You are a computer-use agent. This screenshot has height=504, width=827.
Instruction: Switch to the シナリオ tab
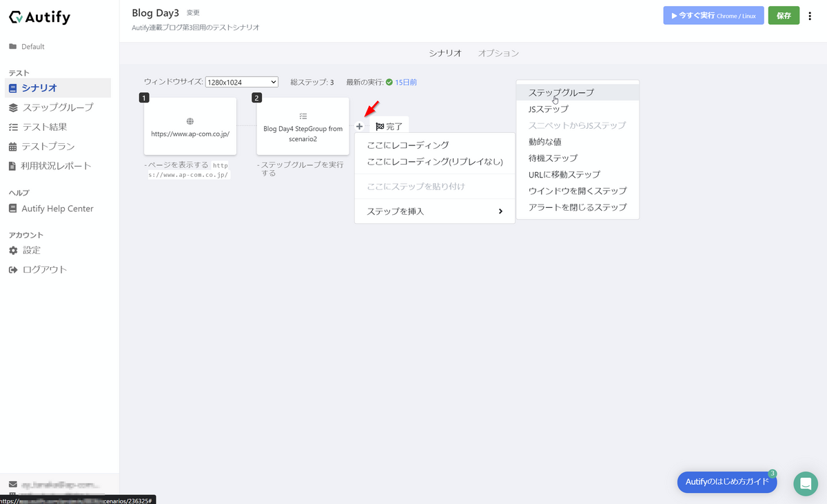pos(445,53)
